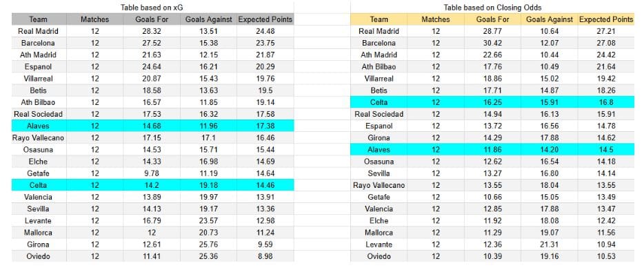Select Levante's 21.31 Goals Against cell
This screenshot has width=644, height=268.
[549, 245]
